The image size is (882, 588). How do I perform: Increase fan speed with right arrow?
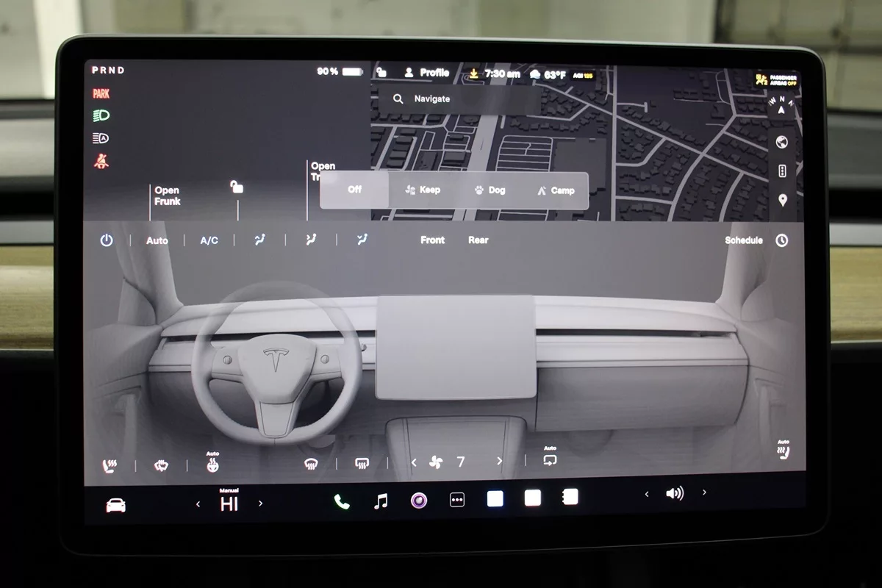(500, 462)
